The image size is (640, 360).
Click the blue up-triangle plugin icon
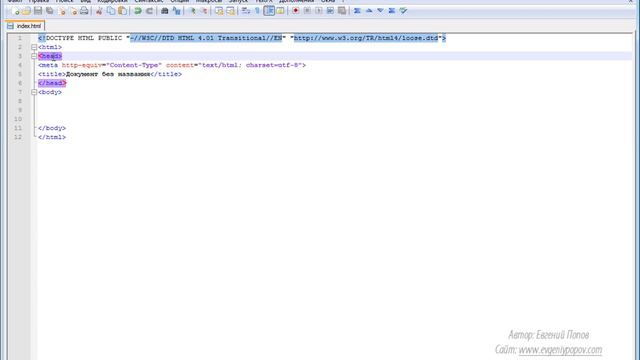(369, 11)
